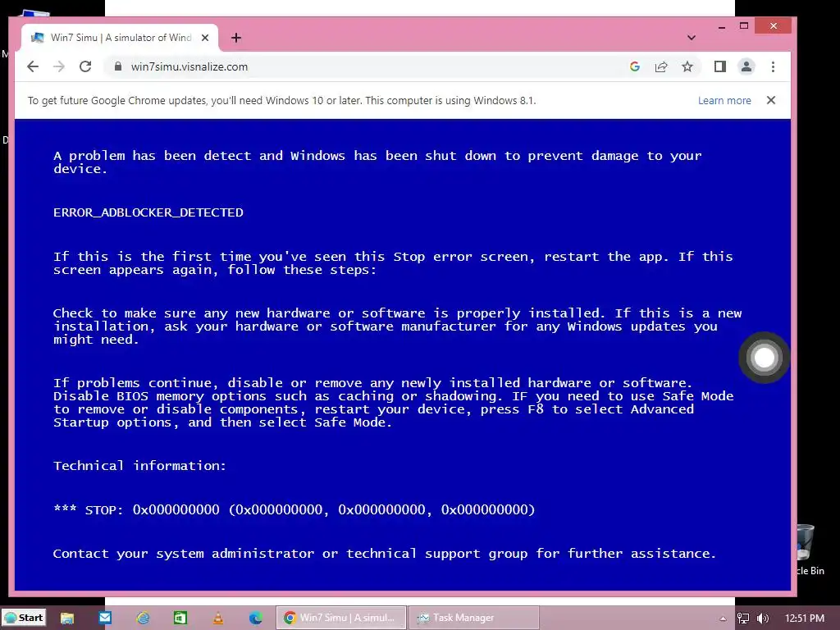Open File Explorer from the taskbar
Image resolution: width=840 pixels, height=630 pixels.
click(x=67, y=618)
